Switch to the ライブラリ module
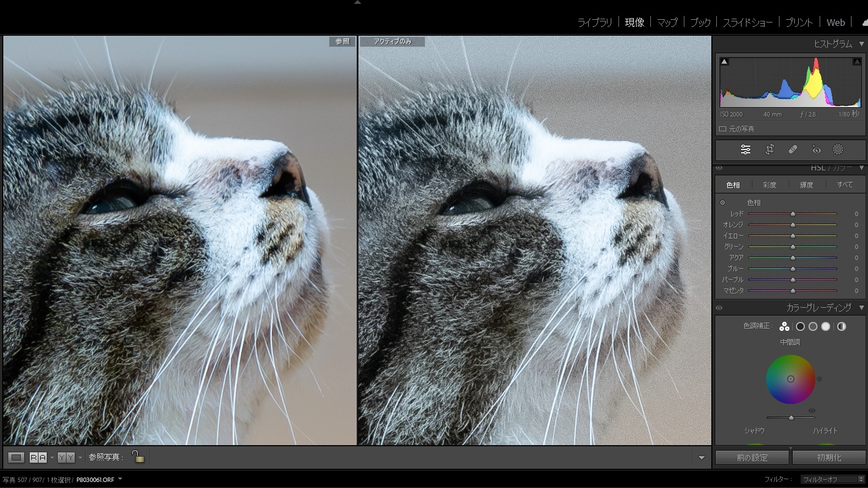This screenshot has width=868, height=488. coord(594,23)
